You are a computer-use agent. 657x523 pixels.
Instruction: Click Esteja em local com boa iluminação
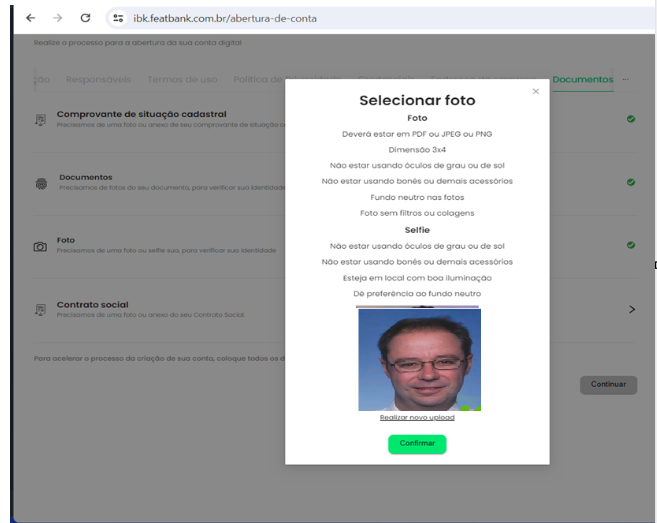click(x=417, y=278)
